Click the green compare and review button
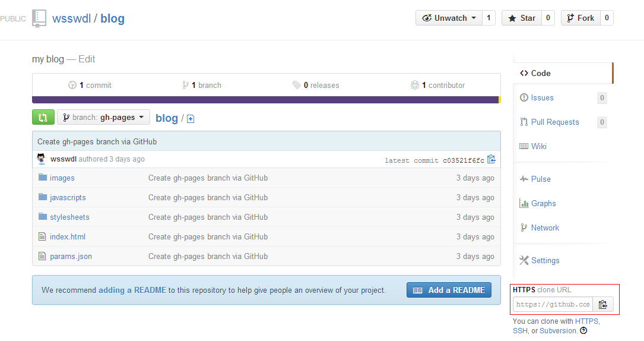 tap(43, 118)
